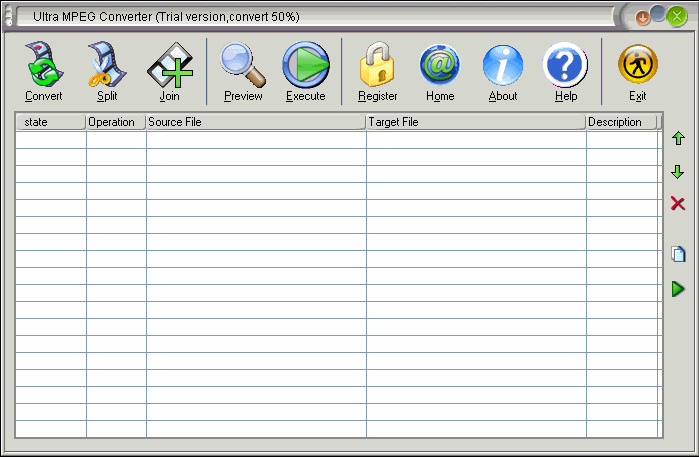The height and width of the screenshot is (457, 699).
Task: Click the Description column header
Action: [x=621, y=122]
